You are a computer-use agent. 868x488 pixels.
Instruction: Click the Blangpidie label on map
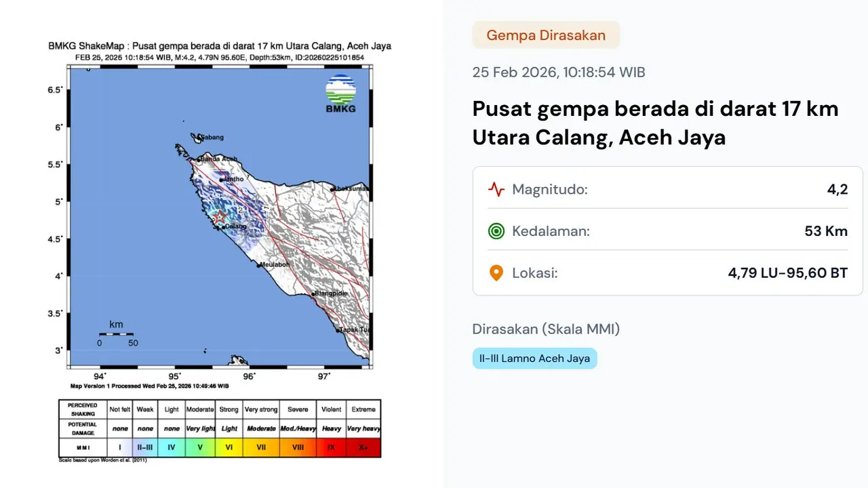point(331,294)
